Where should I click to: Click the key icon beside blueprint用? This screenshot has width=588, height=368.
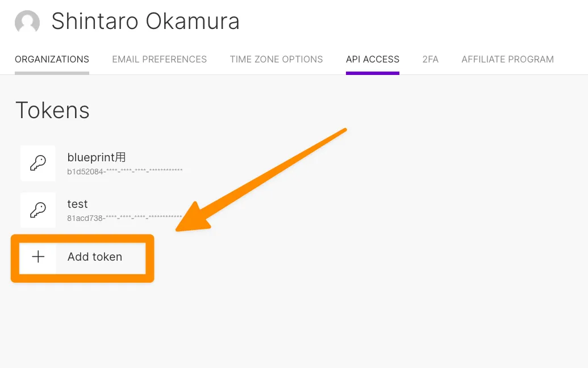(38, 163)
